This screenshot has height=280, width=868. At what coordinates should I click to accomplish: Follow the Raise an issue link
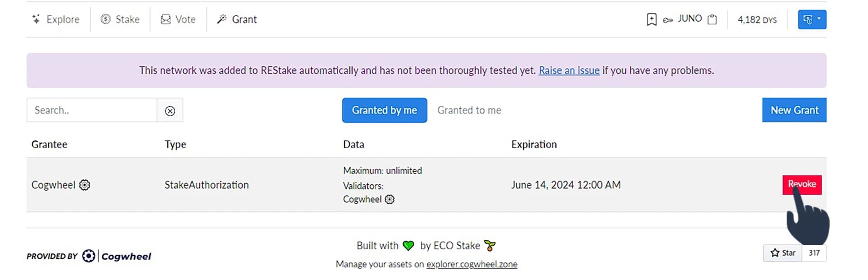click(x=569, y=70)
